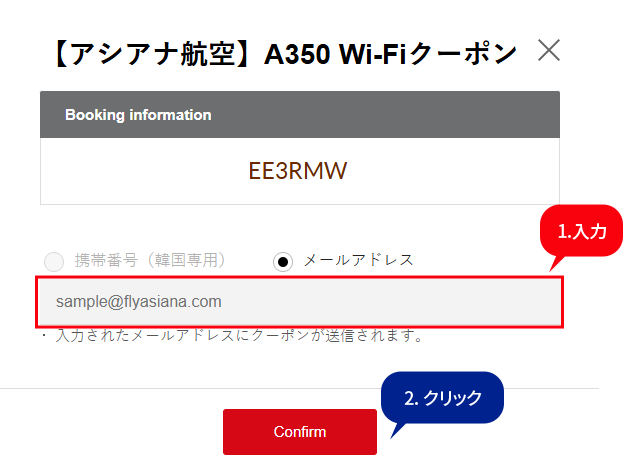Click the メールアドレス option label

(x=358, y=261)
